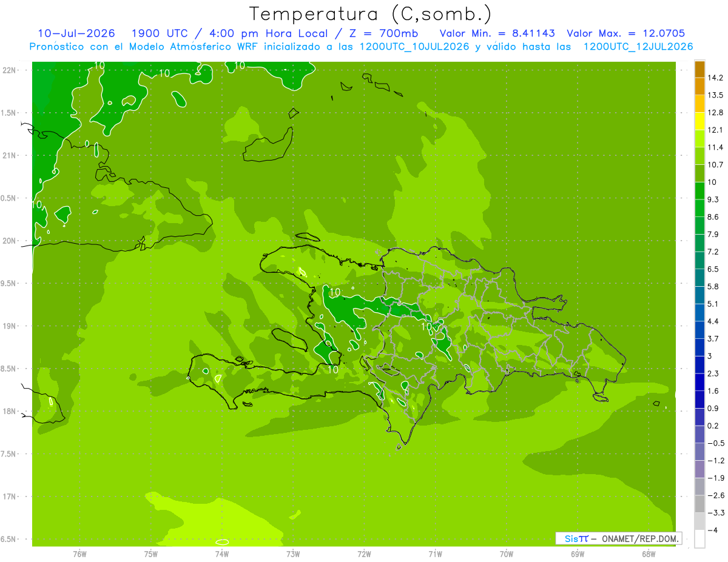The height and width of the screenshot is (562, 728).
Task: Click the colorbar value "-4"
Action: click(x=713, y=530)
